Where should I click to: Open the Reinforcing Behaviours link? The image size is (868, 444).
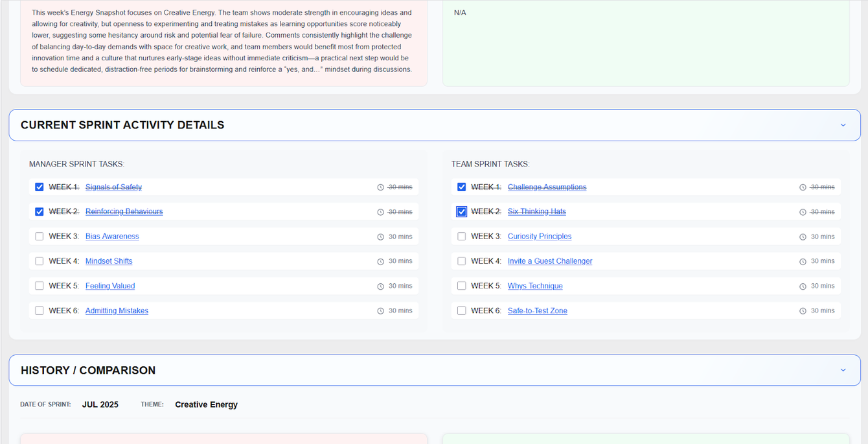(x=124, y=212)
